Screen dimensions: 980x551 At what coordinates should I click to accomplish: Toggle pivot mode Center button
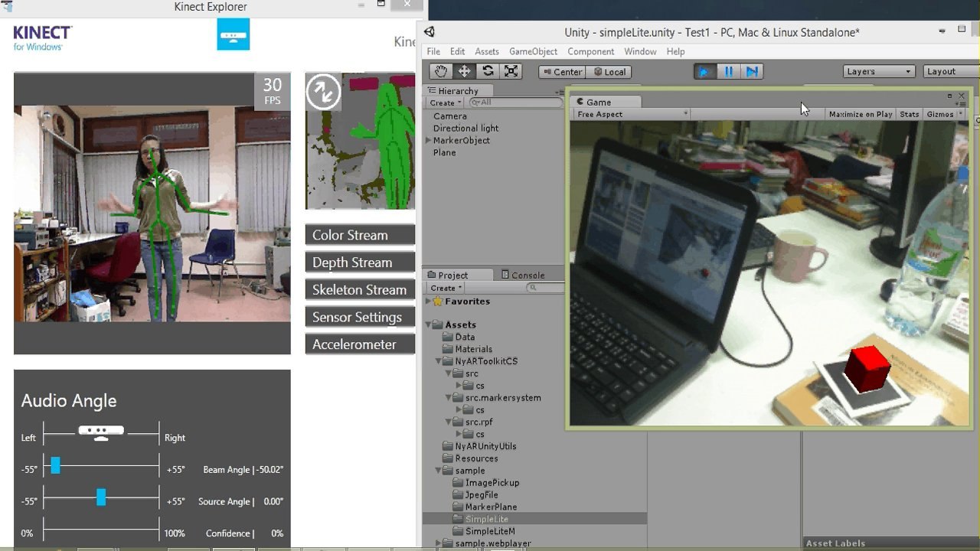[x=561, y=72]
